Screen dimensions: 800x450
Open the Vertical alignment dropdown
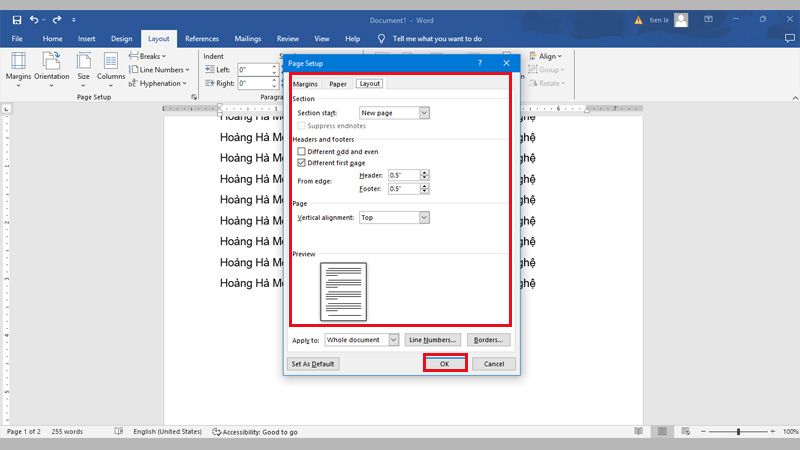click(424, 217)
